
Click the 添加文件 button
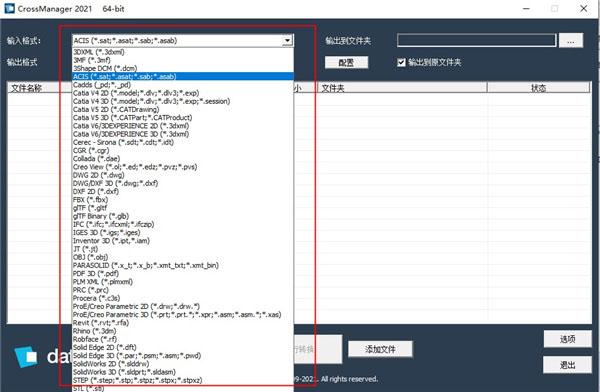380,349
